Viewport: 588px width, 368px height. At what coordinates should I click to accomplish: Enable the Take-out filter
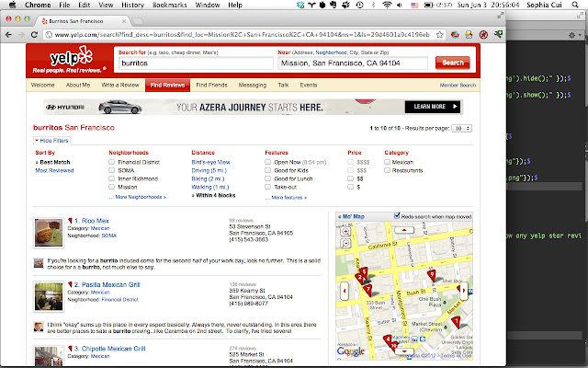pos(267,187)
